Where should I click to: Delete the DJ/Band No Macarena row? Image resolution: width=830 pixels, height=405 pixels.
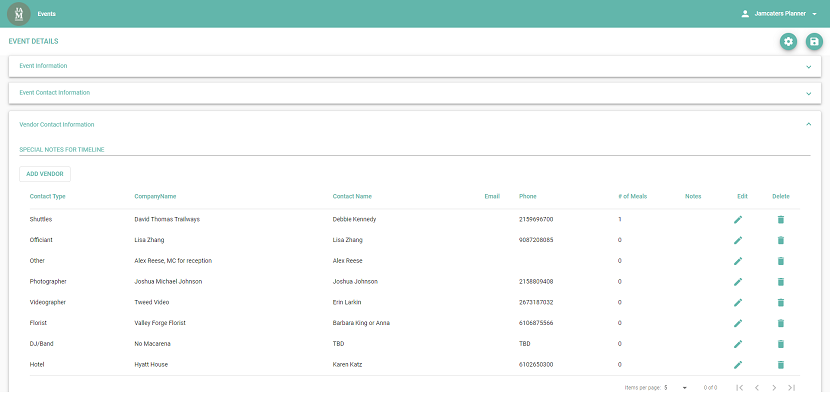point(780,344)
